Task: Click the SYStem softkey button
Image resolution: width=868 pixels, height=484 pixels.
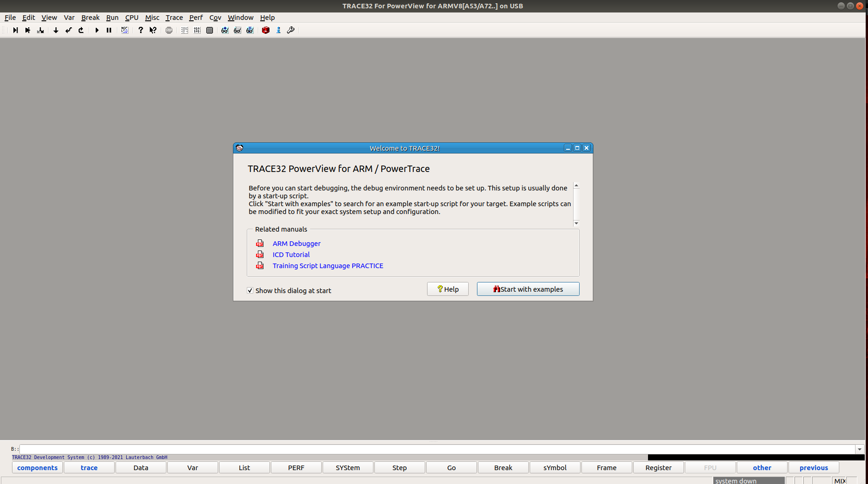Action: (x=348, y=468)
